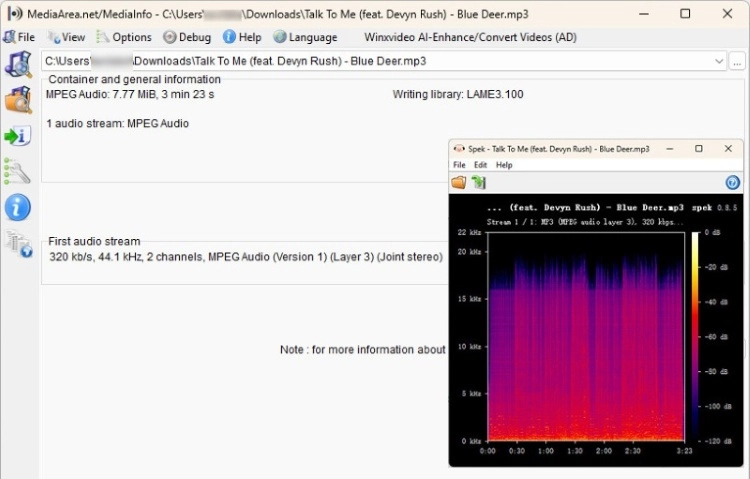Image resolution: width=750 pixels, height=479 pixels.
Task: Open the MediaInfo Debug menu
Action: pos(187,37)
